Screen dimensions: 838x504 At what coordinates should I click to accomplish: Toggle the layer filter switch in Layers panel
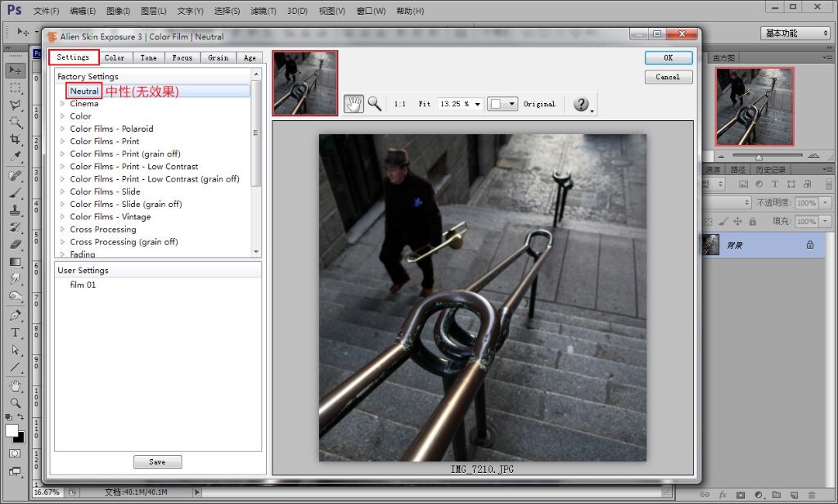click(829, 184)
